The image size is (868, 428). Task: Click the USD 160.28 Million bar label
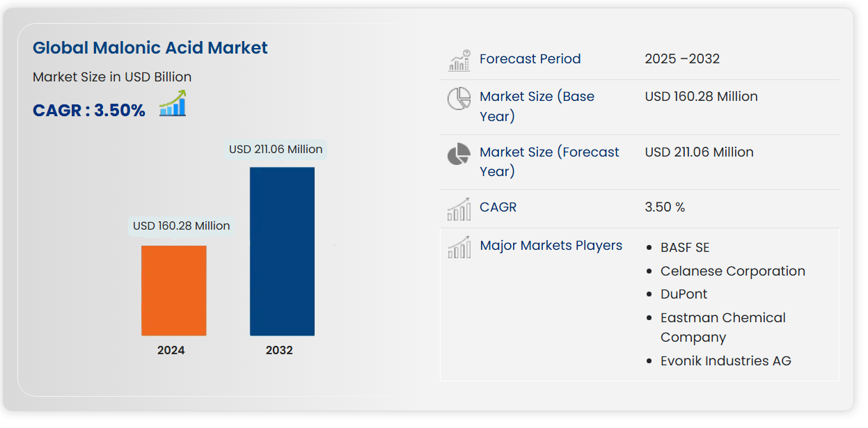click(x=182, y=225)
